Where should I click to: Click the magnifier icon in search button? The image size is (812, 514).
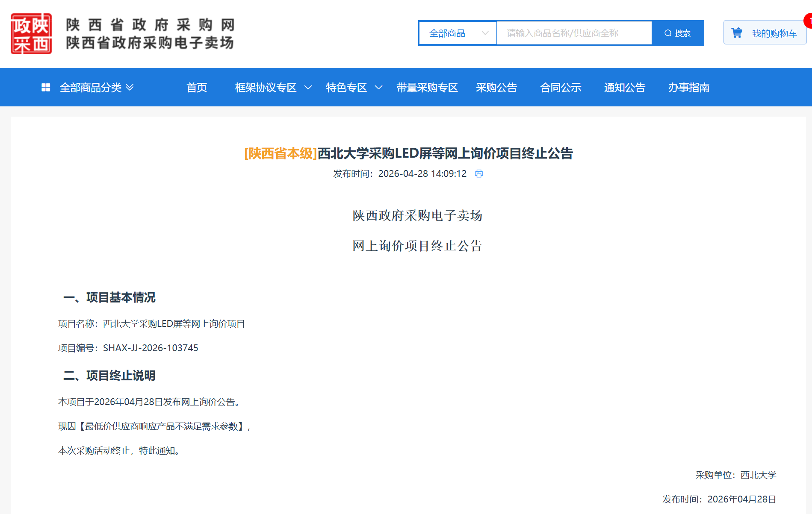667,33
